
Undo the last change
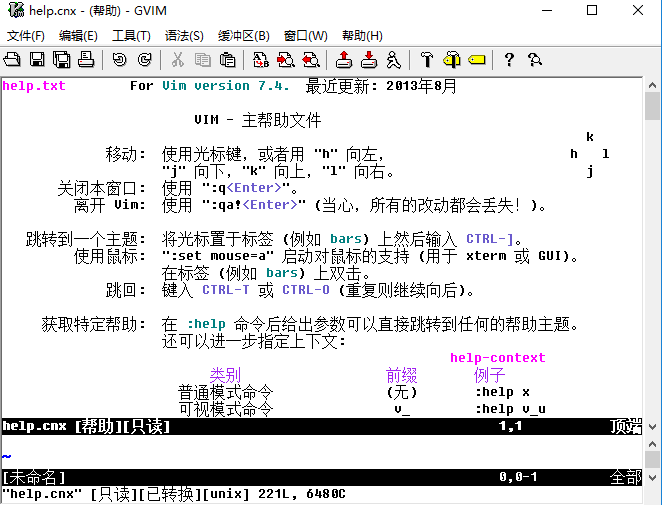119,60
